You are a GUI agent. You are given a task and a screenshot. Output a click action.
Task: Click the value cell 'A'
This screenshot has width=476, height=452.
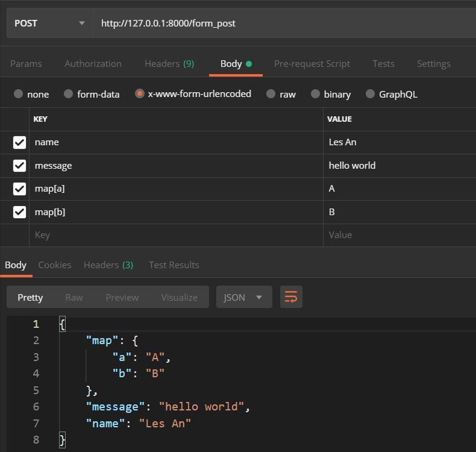399,189
